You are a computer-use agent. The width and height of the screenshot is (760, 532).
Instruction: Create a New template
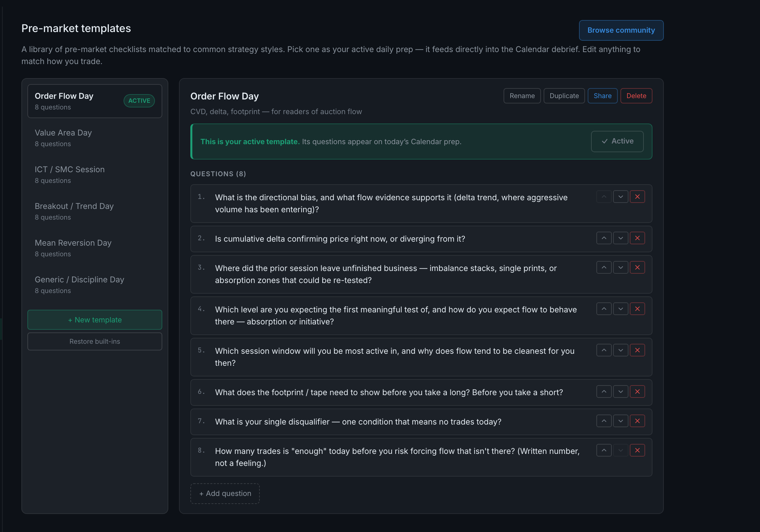tap(95, 320)
